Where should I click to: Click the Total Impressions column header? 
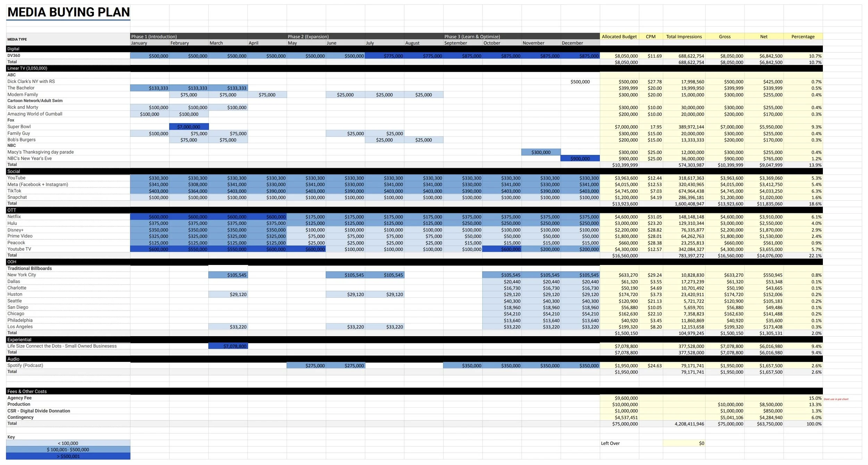pyautogui.click(x=684, y=36)
